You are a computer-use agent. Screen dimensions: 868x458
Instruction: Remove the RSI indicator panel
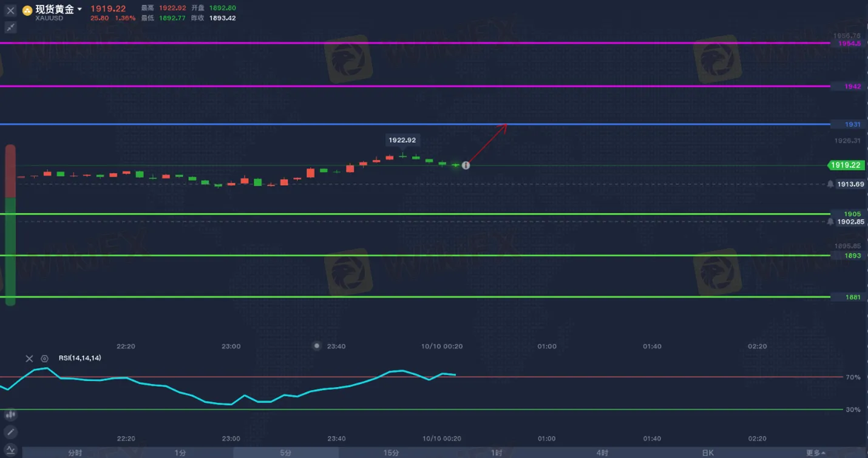tap(29, 359)
